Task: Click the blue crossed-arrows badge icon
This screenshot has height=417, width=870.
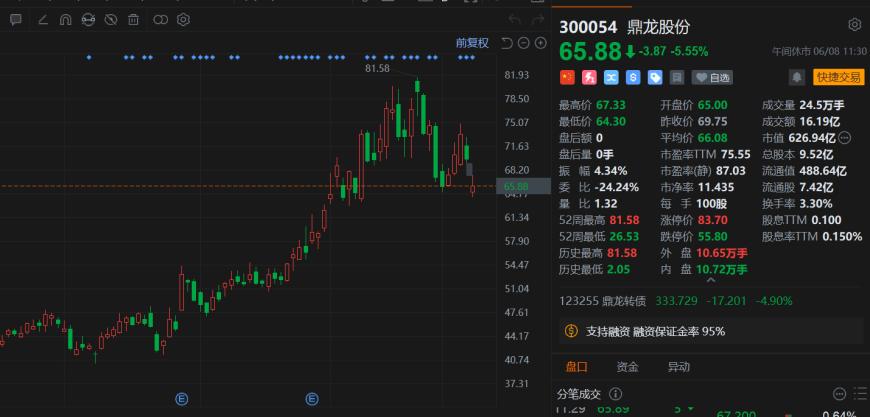Action: [x=611, y=78]
